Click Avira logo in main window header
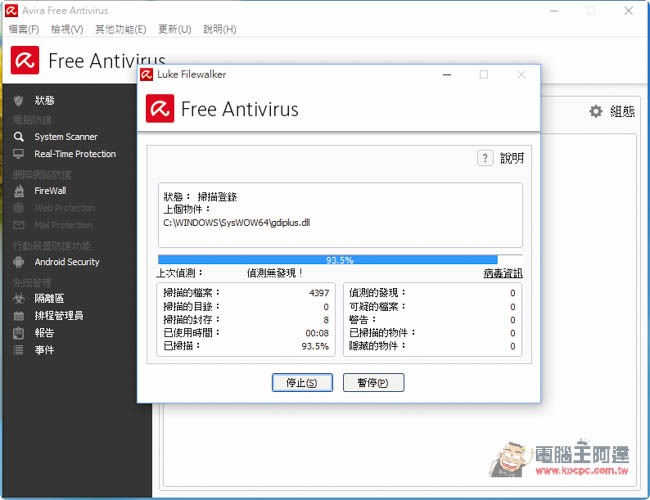The height and width of the screenshot is (500, 650). [x=25, y=60]
